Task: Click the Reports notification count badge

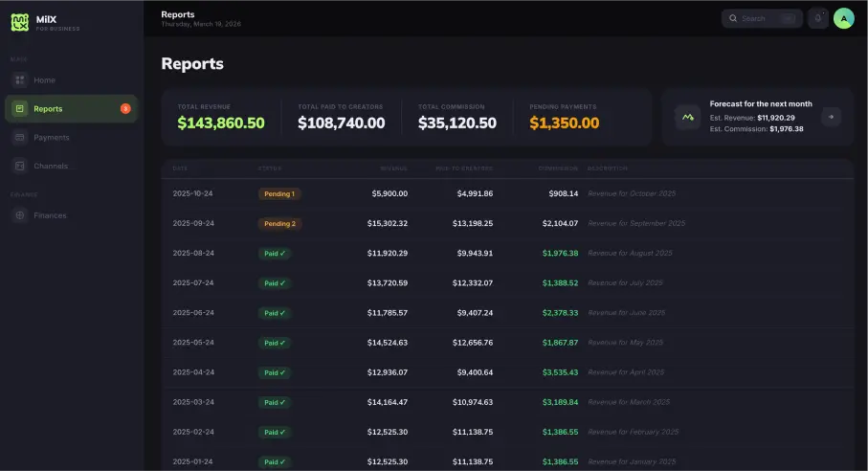Action: click(x=125, y=109)
